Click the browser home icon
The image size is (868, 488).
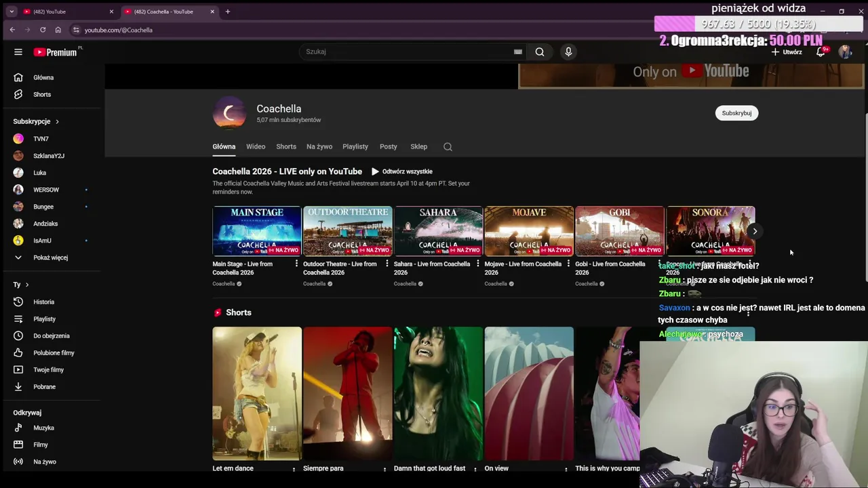pyautogui.click(x=58, y=30)
